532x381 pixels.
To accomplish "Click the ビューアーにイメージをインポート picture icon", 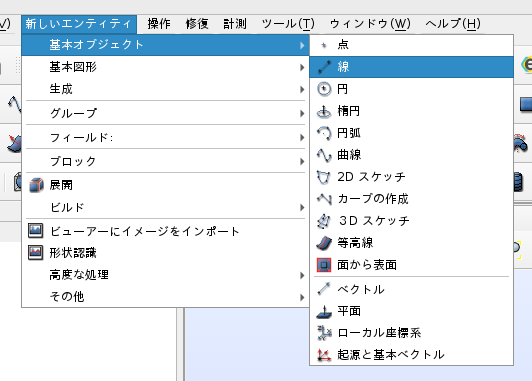I will (x=36, y=231).
